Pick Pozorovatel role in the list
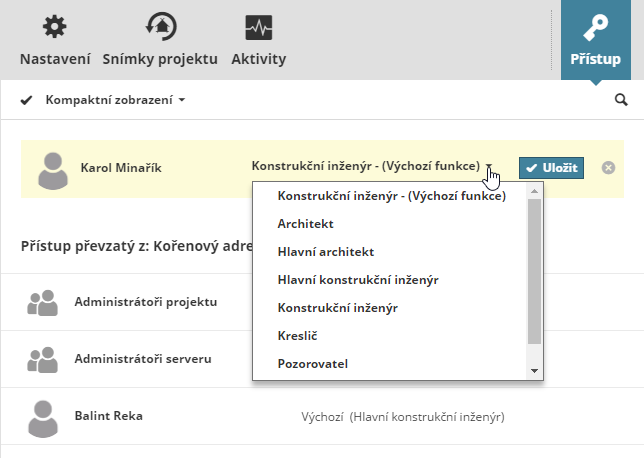 [x=313, y=364]
